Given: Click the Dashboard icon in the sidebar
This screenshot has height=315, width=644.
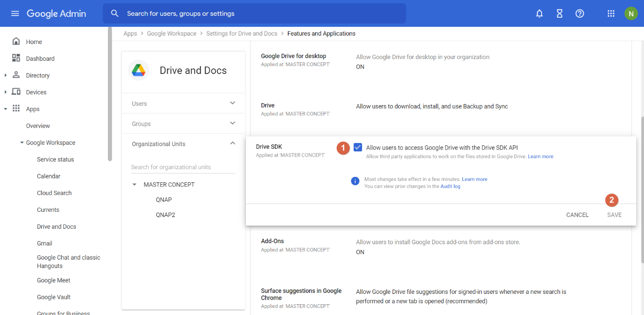Looking at the screenshot, I should (x=16, y=58).
